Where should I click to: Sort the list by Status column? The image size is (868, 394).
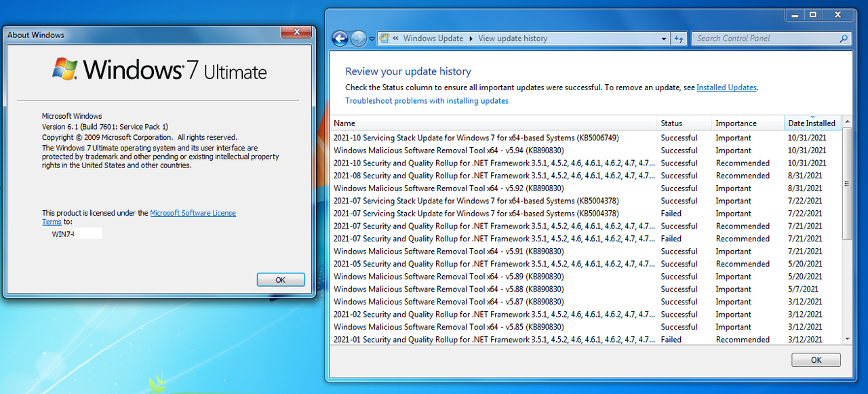point(684,123)
